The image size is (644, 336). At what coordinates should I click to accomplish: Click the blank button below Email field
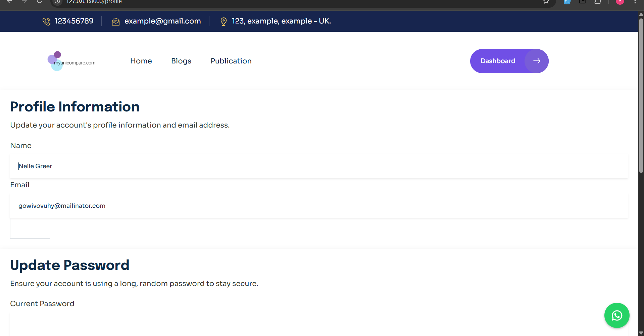coord(30,228)
